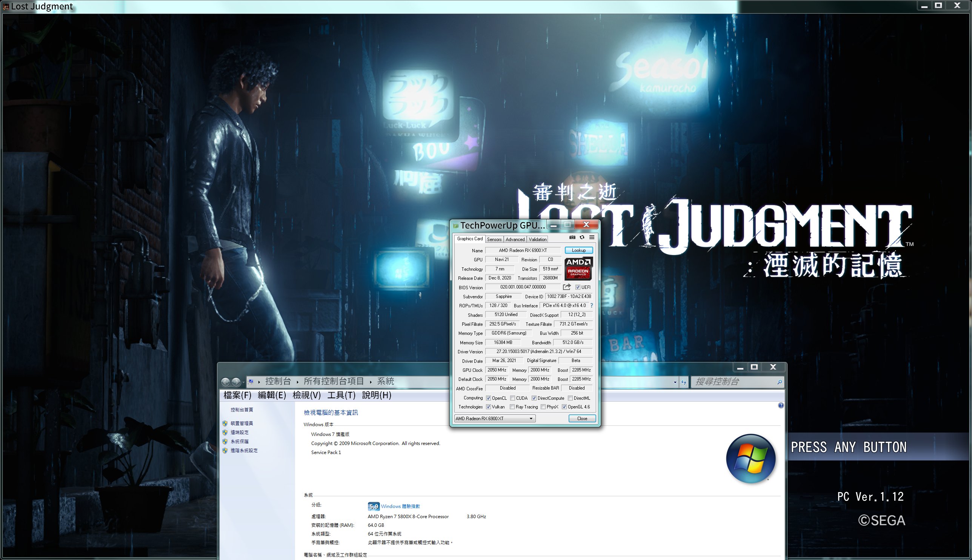Click the GPU-Z refresh icon
The width and height of the screenshot is (972, 560).
(x=582, y=238)
